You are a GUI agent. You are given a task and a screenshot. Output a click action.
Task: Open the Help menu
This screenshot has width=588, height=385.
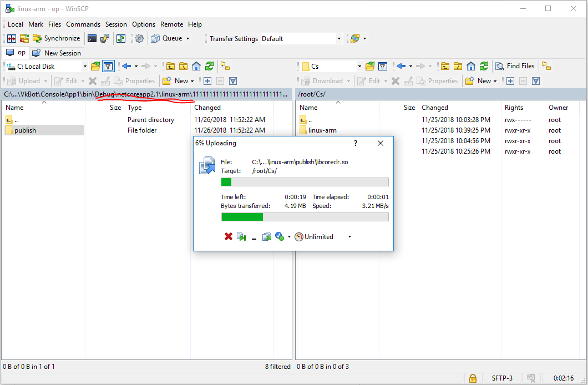195,24
